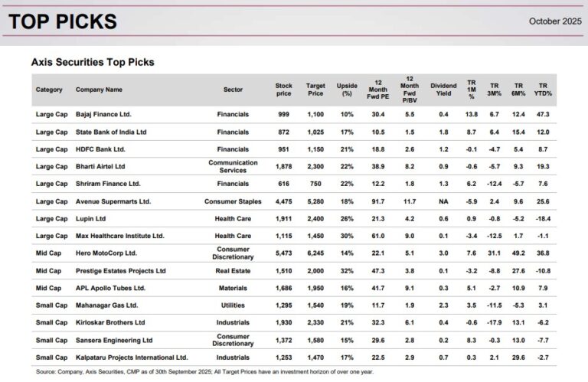Select Hero MotoCorp target price 6,245
588x382 pixels.
[x=315, y=253]
